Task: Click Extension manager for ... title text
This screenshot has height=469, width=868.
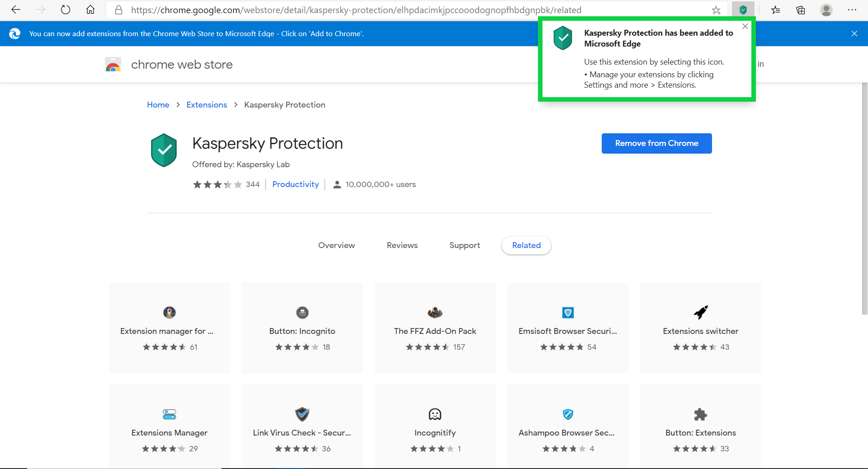Action: [x=167, y=331]
